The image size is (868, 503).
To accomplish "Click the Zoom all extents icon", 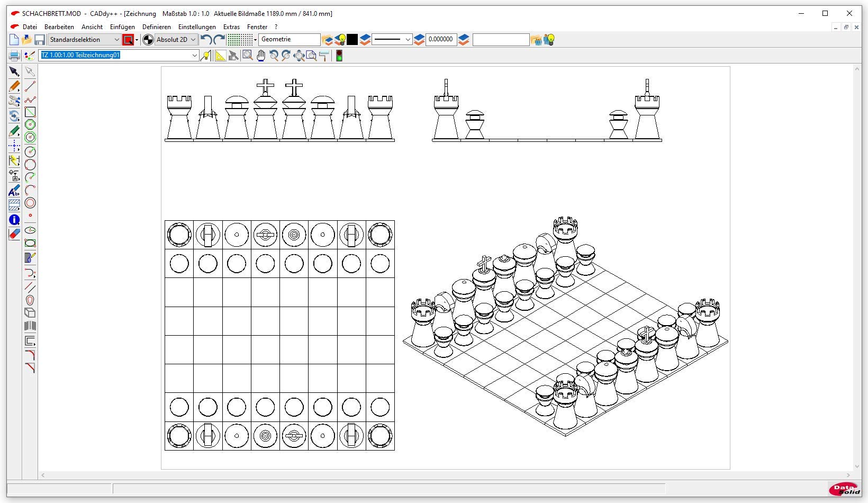I will pyautogui.click(x=299, y=56).
